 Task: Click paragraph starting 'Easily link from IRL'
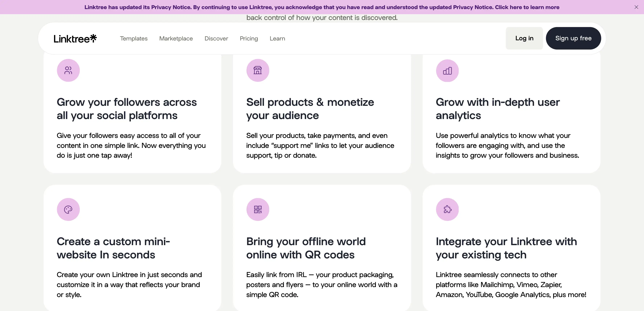[322, 285]
